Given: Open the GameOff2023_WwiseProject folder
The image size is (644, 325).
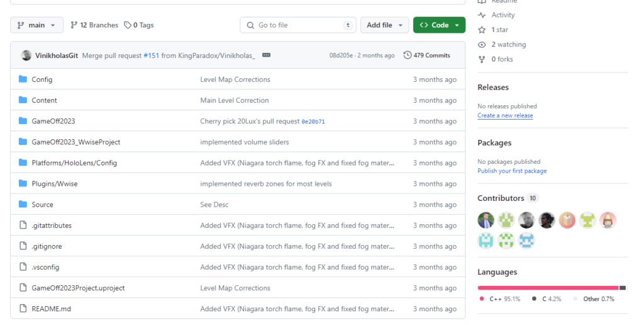Looking at the screenshot, I should [75, 142].
